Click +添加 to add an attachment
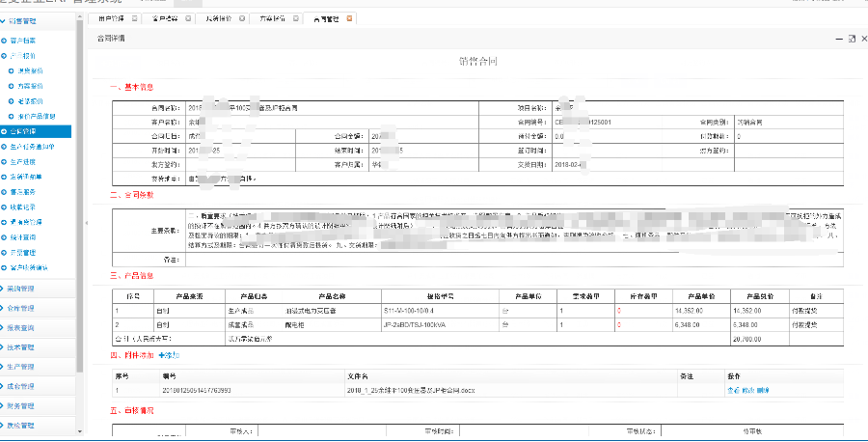The height and width of the screenshot is (442, 868). click(x=169, y=355)
